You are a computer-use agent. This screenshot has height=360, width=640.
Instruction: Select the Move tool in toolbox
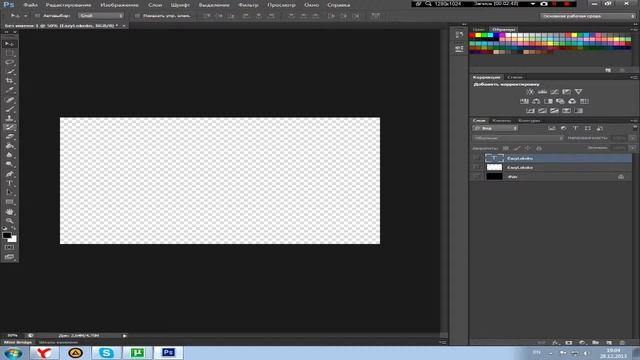click(x=9, y=44)
